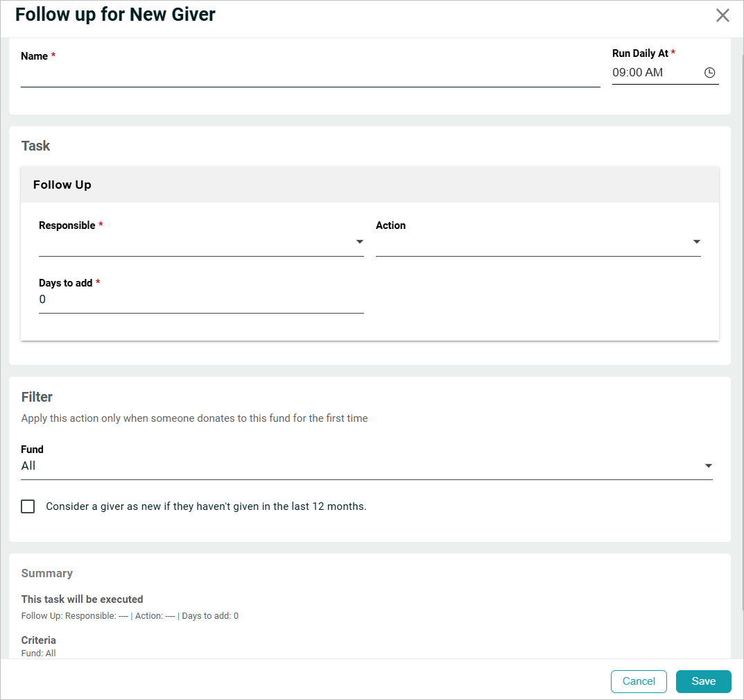This screenshot has width=744, height=700.
Task: Open the Responsible selection field
Action: click(194, 243)
